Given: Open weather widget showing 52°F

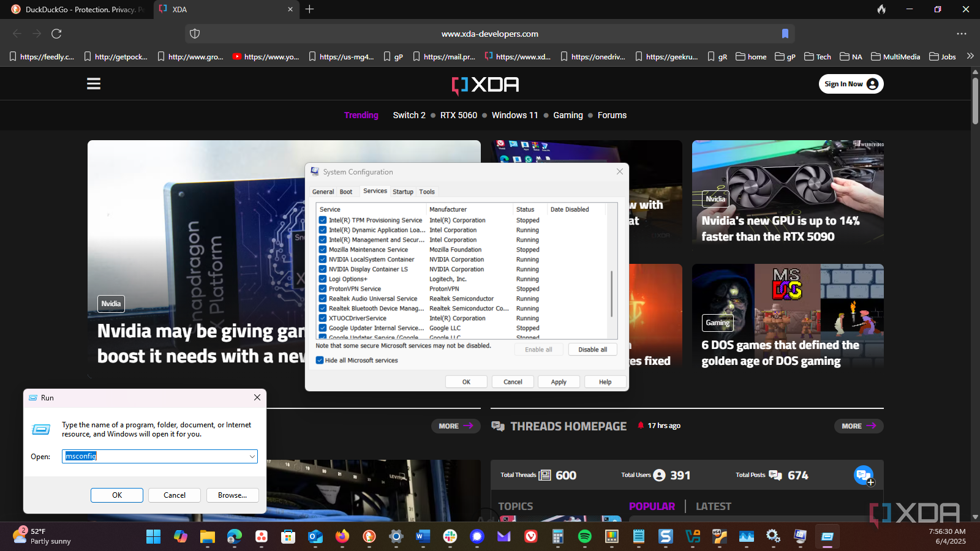Looking at the screenshot, I should coord(42,536).
